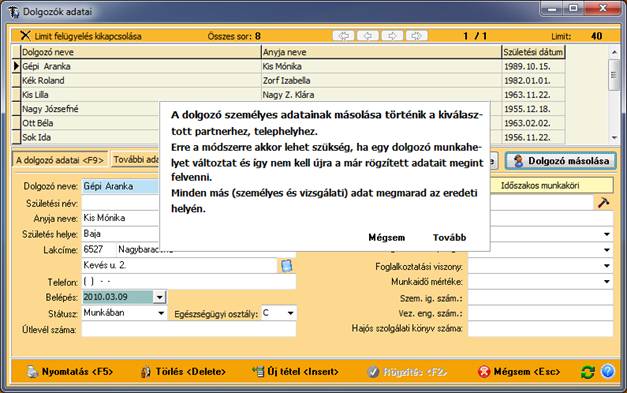Click the Szem. ig. szám. input field
Image resolution: width=627 pixels, height=393 pixels.
[541, 298]
